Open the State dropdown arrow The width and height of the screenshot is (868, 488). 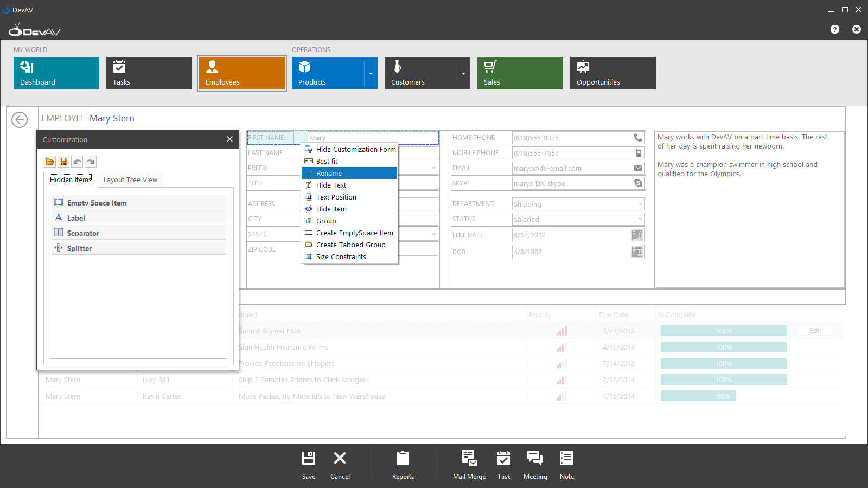coord(433,234)
